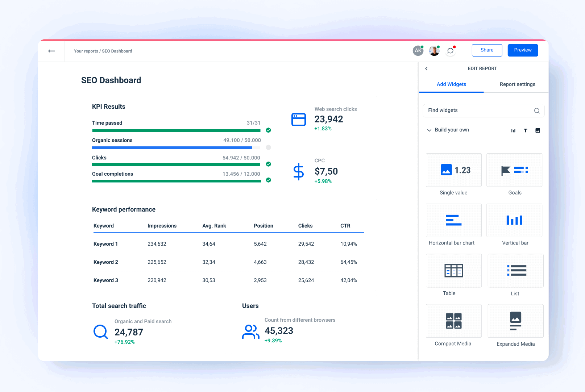Open the chat notifications bubble

pyautogui.click(x=450, y=50)
